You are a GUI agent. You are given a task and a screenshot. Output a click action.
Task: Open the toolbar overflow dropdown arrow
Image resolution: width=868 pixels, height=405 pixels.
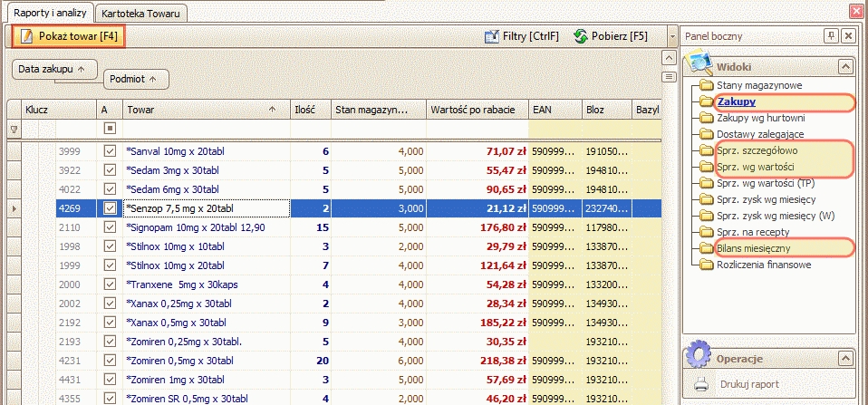[671, 37]
